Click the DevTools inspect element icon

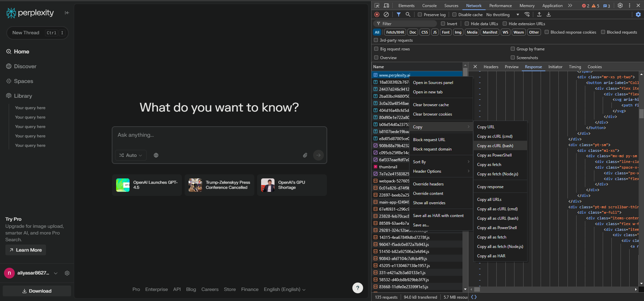click(x=377, y=5)
